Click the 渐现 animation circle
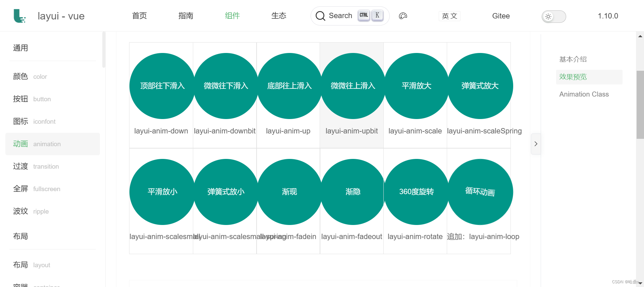644x287 pixels. 289,192
